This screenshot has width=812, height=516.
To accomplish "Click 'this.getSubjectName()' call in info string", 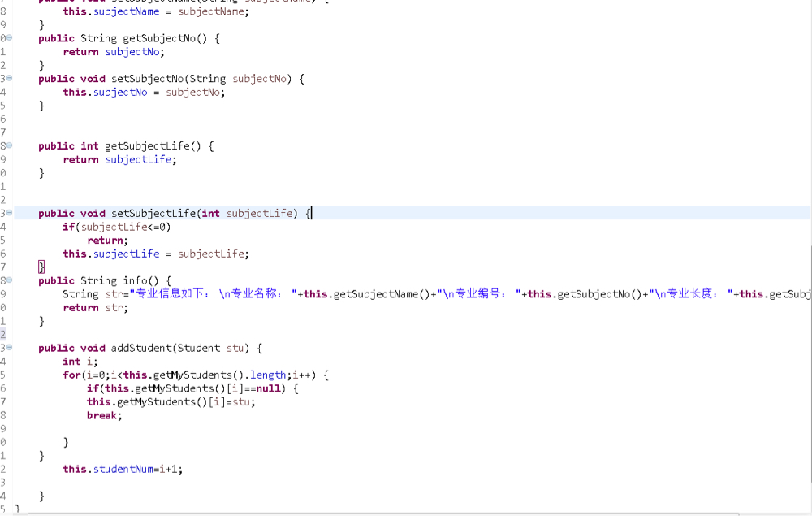I will (x=367, y=294).
